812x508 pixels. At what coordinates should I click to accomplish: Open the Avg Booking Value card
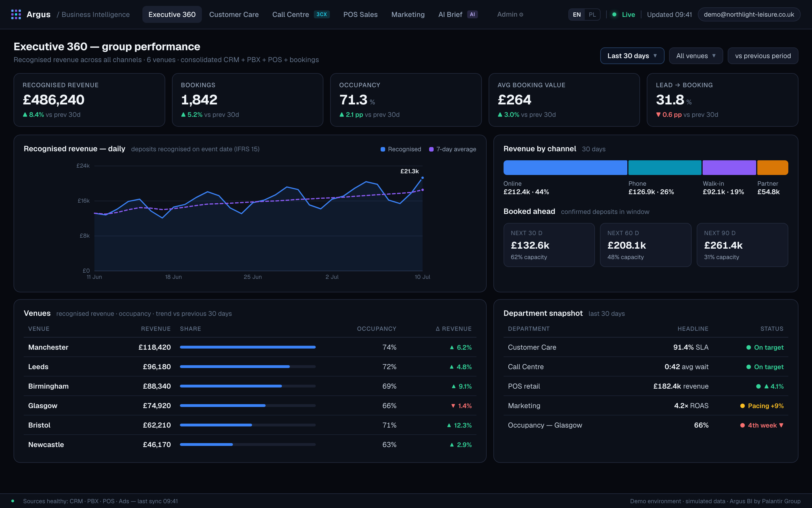pos(564,100)
